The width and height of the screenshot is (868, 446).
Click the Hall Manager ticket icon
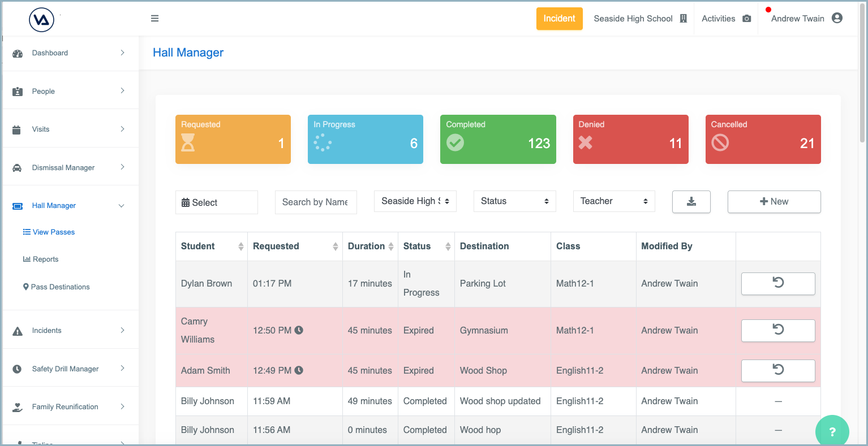point(18,206)
